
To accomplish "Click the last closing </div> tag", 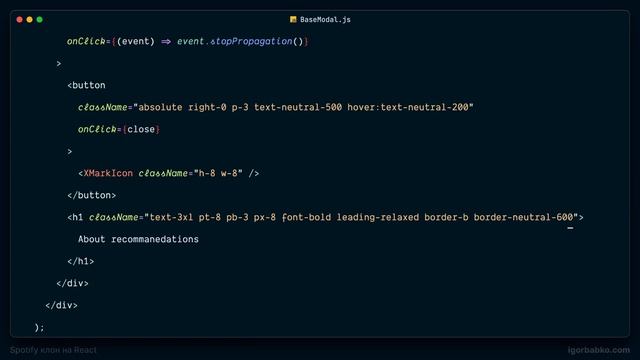I will (61, 306).
